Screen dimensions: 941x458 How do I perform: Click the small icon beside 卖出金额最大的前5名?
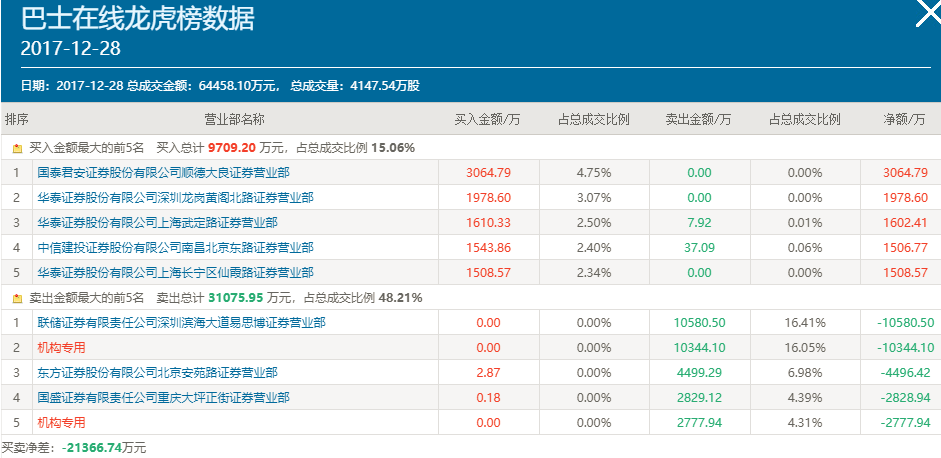18,298
